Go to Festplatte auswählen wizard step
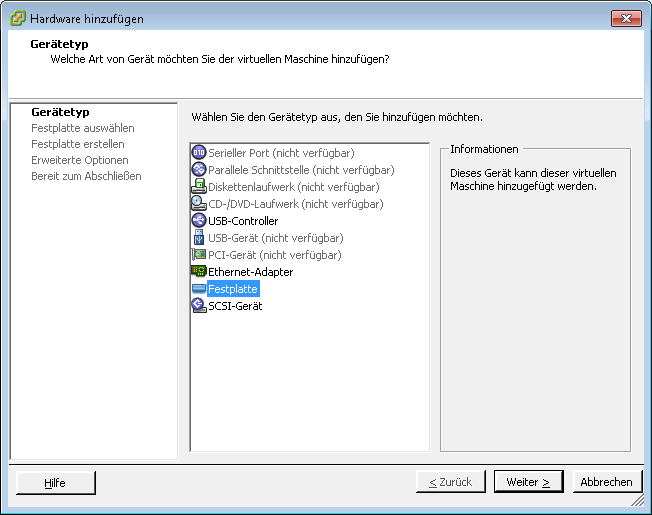Image resolution: width=652 pixels, height=515 pixels. 82,128
